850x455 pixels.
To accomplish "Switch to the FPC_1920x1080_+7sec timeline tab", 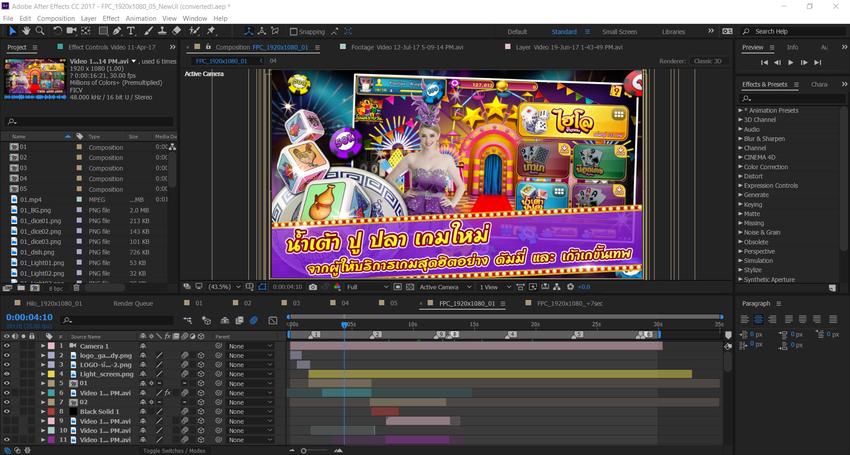I will coord(569,304).
